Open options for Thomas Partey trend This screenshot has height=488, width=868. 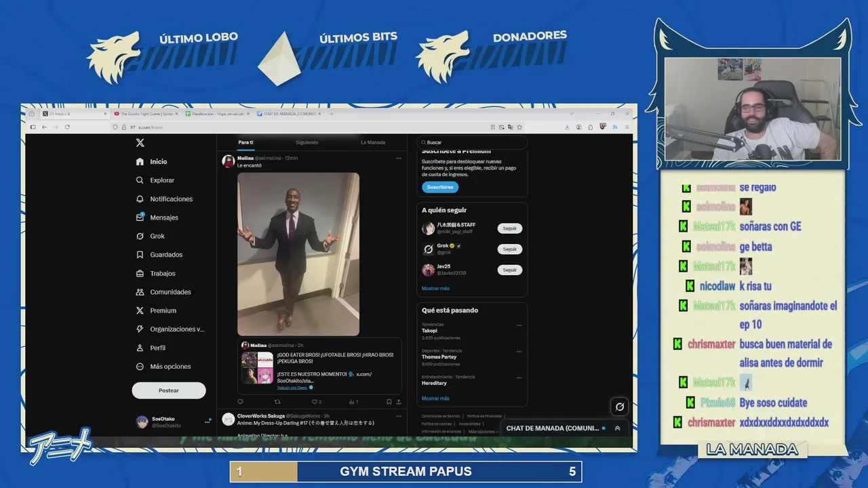pos(519,352)
